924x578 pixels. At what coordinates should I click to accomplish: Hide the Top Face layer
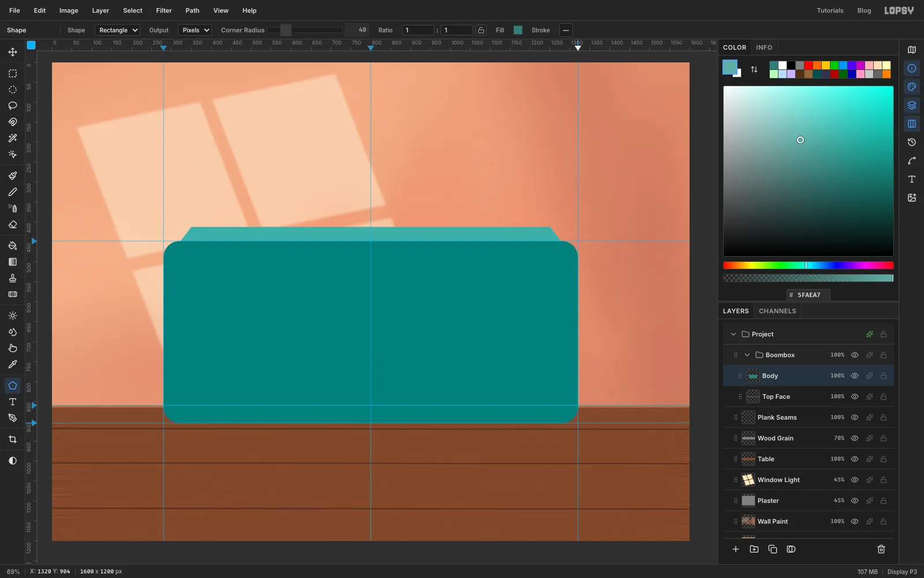pyautogui.click(x=855, y=397)
